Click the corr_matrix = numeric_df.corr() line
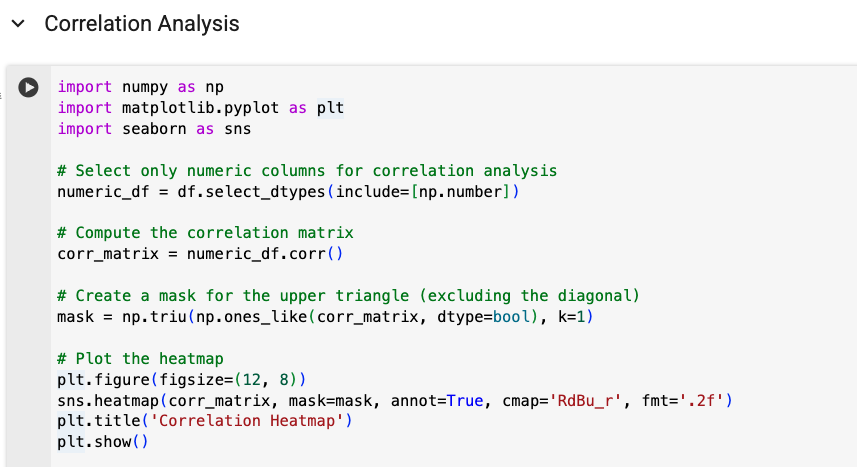The image size is (857, 467). (200, 253)
